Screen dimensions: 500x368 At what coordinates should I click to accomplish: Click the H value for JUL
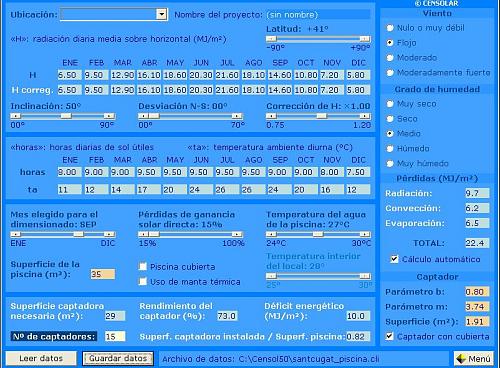(x=227, y=75)
